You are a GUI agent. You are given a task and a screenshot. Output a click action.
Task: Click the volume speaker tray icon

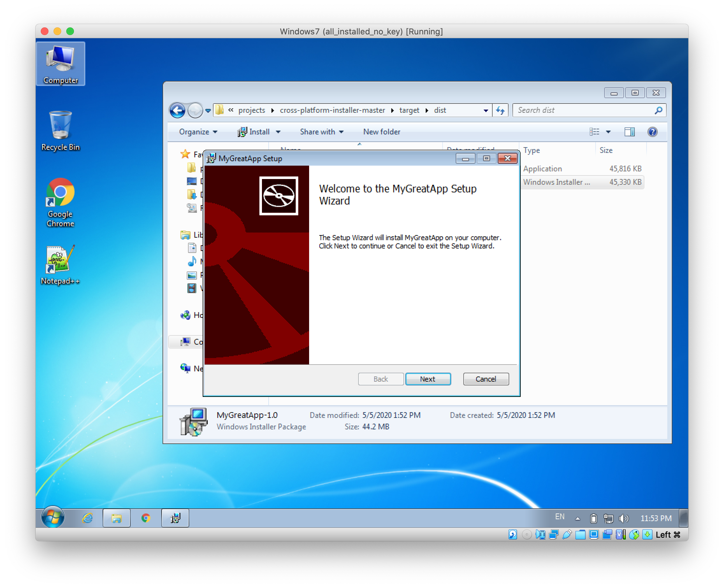(623, 518)
